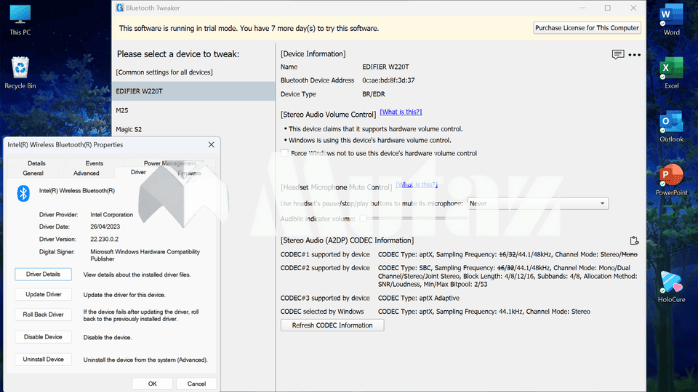Click the CODEC#1 supported by device label
The image size is (698, 392).
[x=325, y=255]
